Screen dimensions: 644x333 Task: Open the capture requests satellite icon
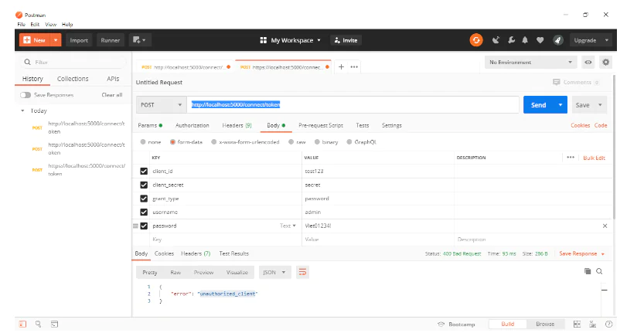[496, 40]
